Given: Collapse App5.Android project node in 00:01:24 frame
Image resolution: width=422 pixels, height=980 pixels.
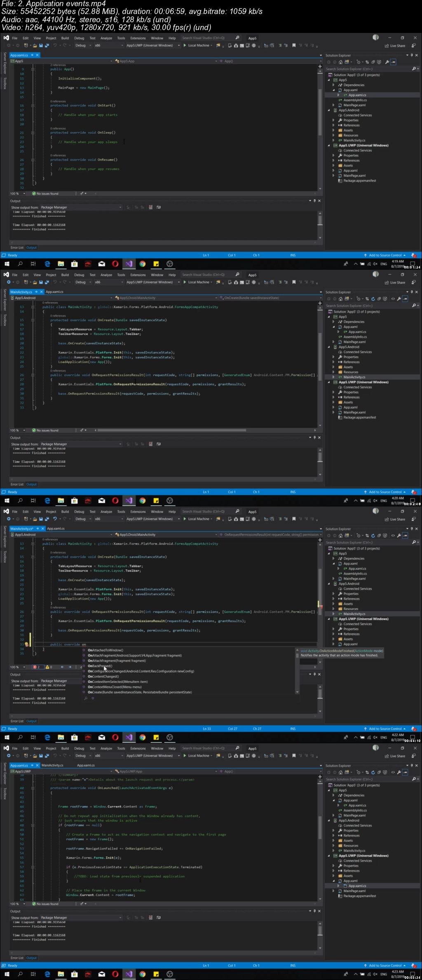Looking at the screenshot, I should pos(329,110).
